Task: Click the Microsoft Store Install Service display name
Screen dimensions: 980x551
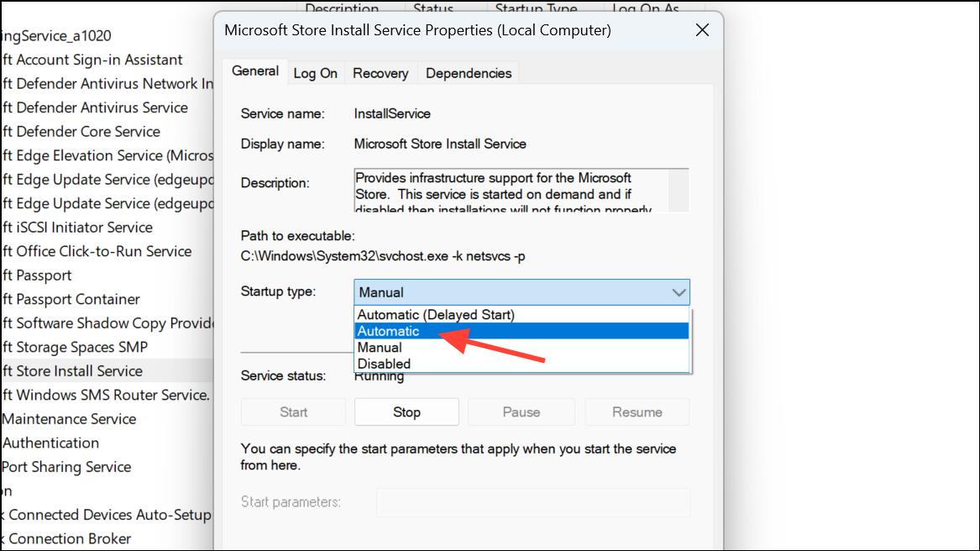Action: 440,144
